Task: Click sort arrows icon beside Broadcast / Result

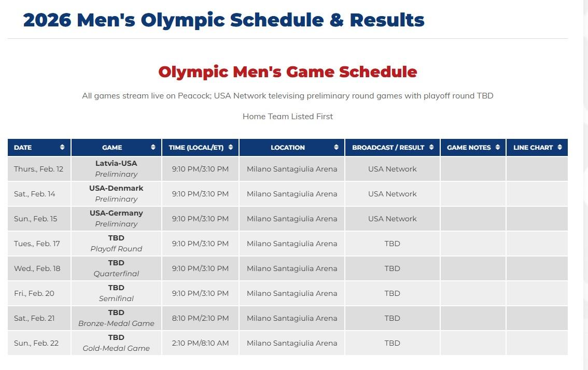Action: (x=431, y=148)
